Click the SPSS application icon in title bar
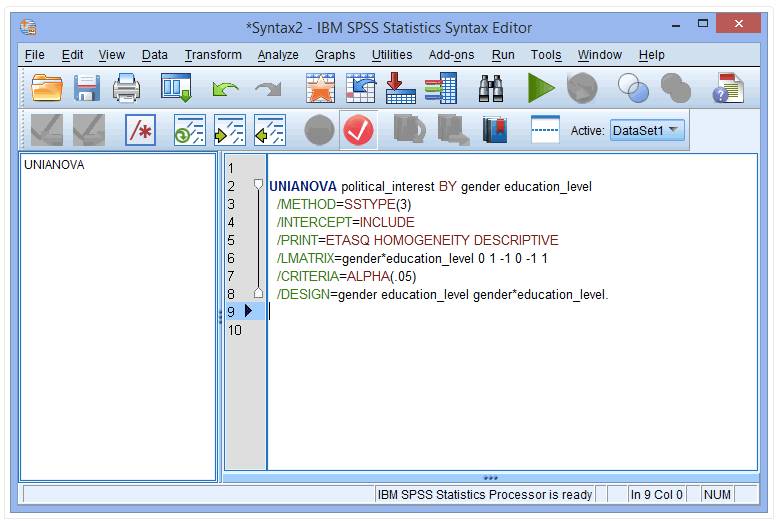 point(28,27)
